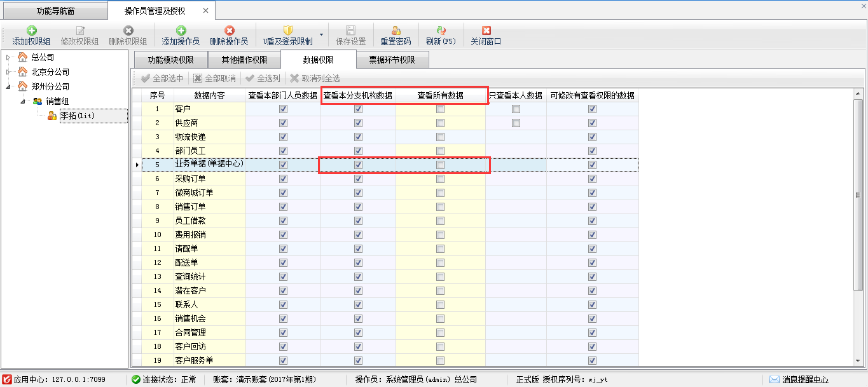This screenshot has height=387, width=868.
Task: Open the U盾及登录限制 shield icon
Action: [x=287, y=31]
